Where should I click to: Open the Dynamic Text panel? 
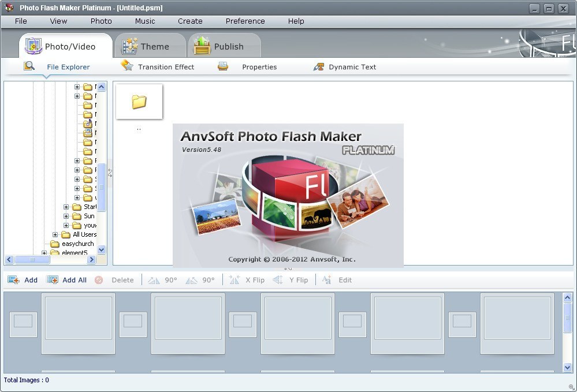(x=345, y=67)
